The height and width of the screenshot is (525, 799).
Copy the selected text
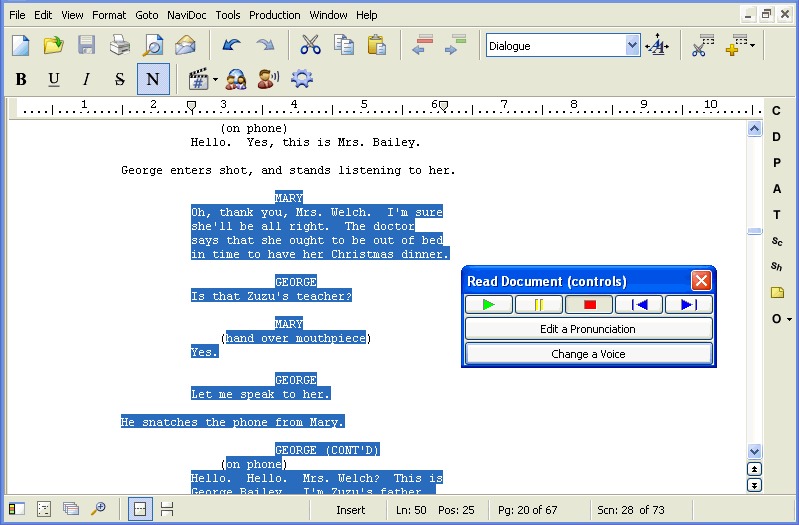tap(344, 45)
